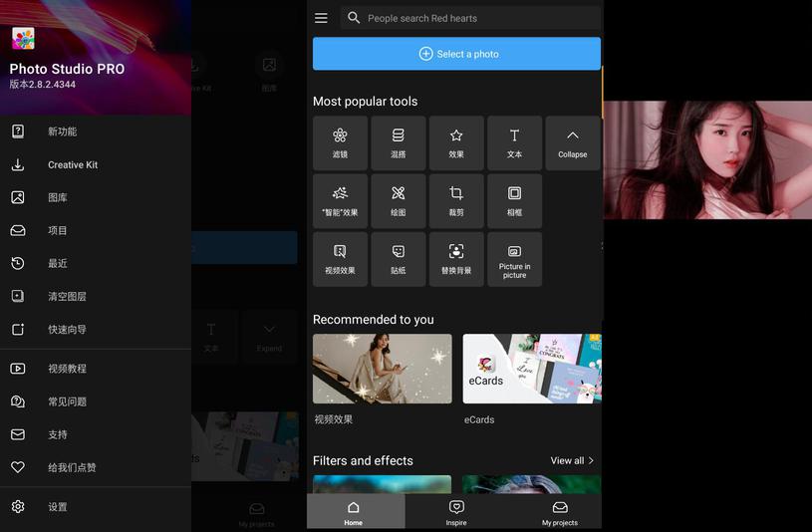Open the eCards recommended thumbnail
Image resolution: width=812 pixels, height=532 pixels.
532,369
